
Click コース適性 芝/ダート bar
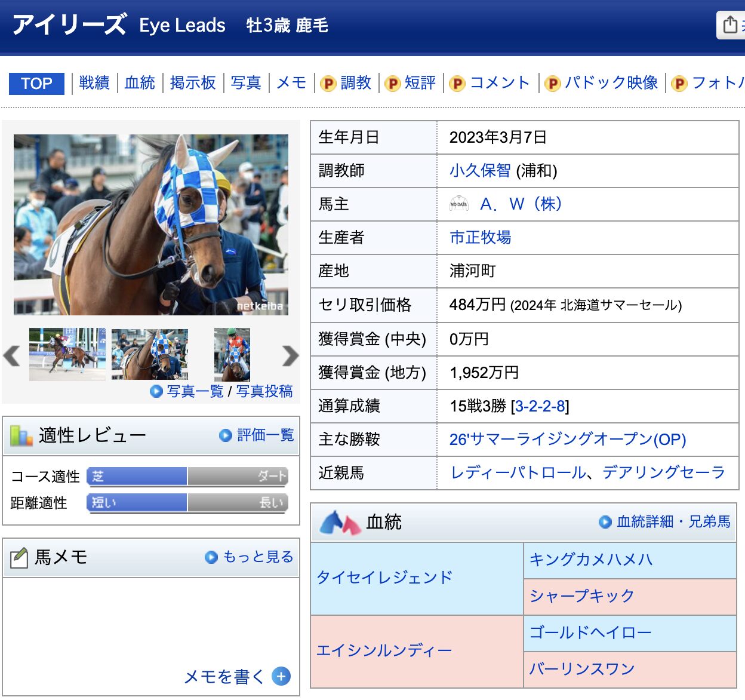click(x=187, y=476)
